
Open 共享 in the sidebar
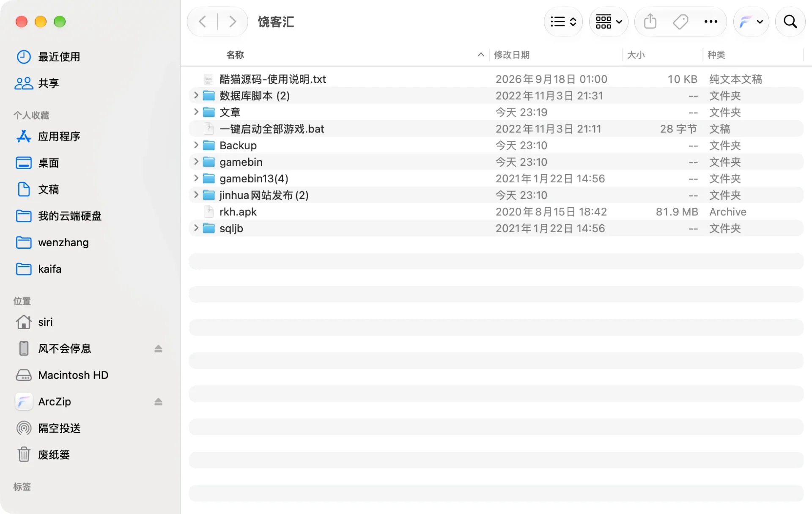(x=48, y=83)
